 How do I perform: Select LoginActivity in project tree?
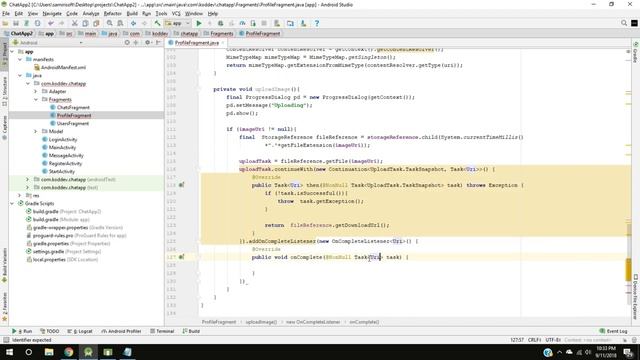(x=62, y=139)
